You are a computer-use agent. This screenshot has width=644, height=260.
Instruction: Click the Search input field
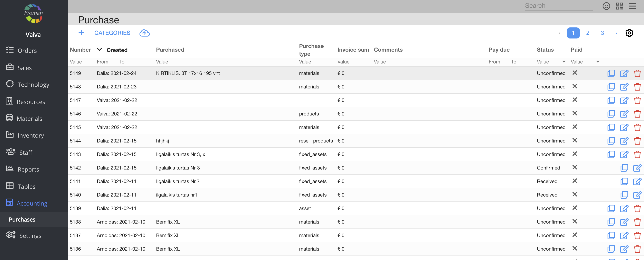559,6
